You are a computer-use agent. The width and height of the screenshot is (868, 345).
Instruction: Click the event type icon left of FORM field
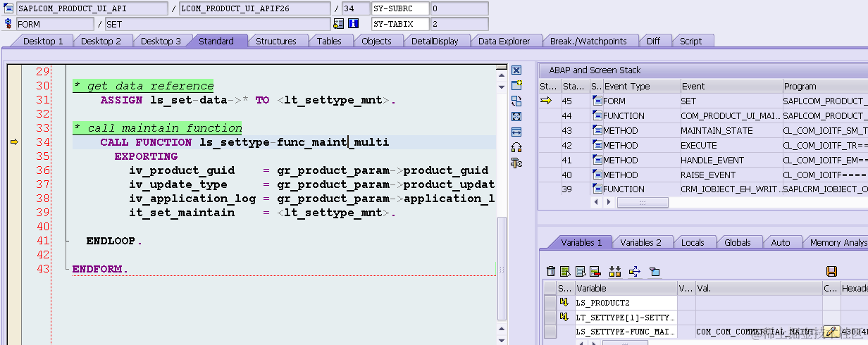(x=8, y=24)
